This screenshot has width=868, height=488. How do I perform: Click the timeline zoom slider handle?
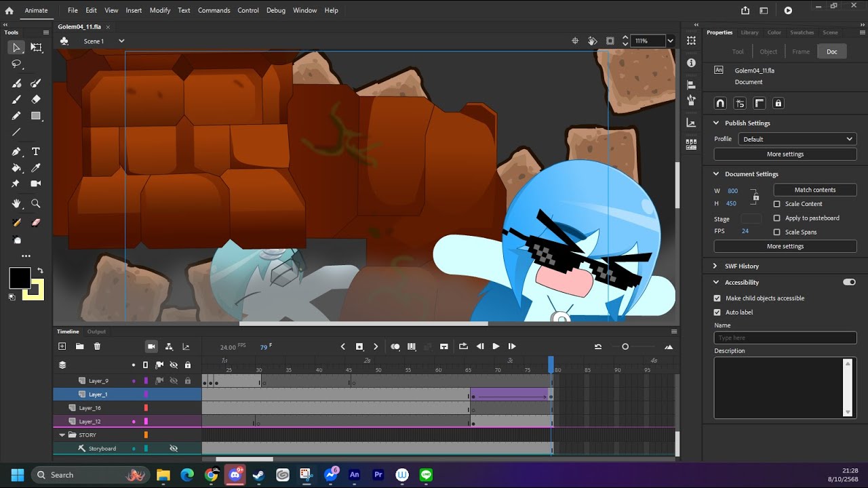tap(625, 347)
